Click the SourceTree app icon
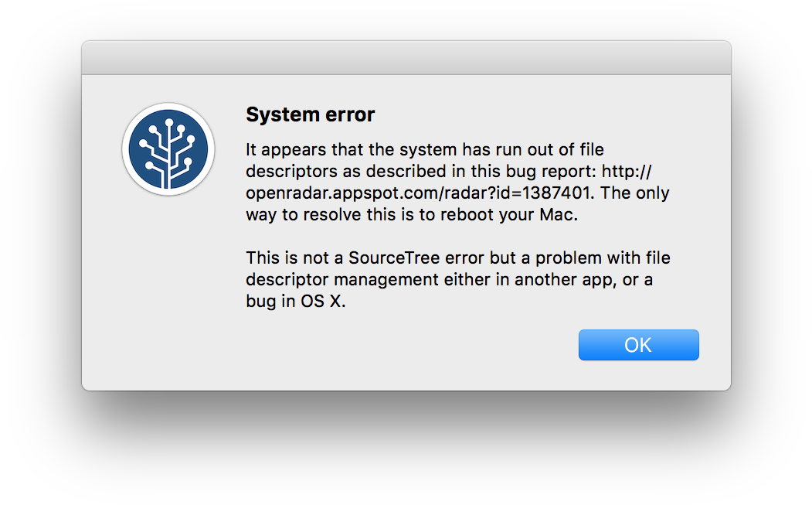 point(168,149)
